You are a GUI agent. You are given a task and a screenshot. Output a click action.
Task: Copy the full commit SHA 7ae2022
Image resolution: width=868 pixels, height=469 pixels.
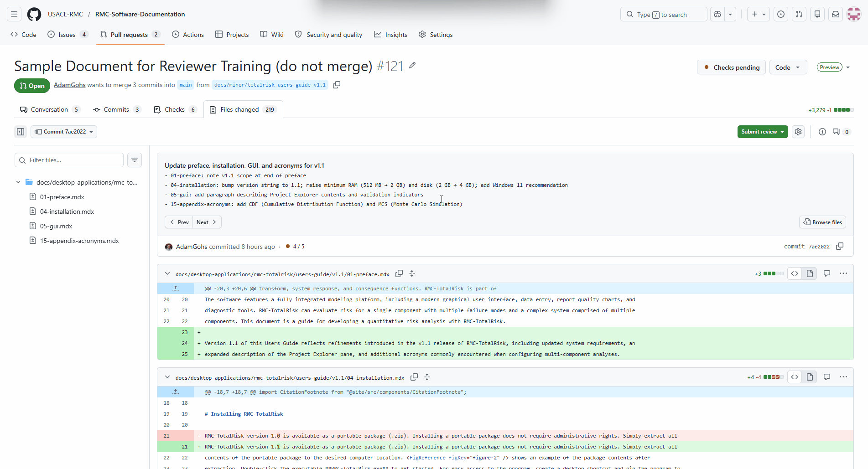coord(840,246)
